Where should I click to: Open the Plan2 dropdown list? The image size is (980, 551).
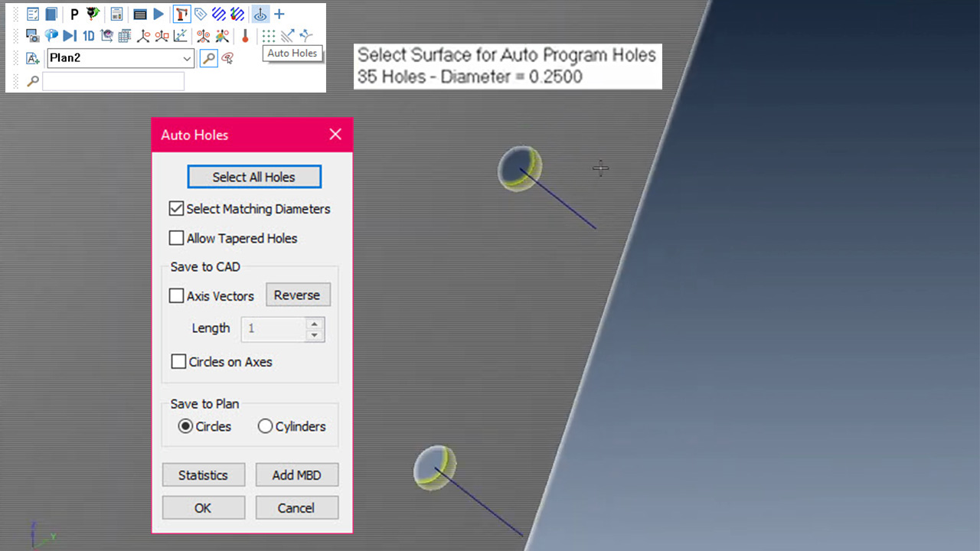[x=187, y=58]
